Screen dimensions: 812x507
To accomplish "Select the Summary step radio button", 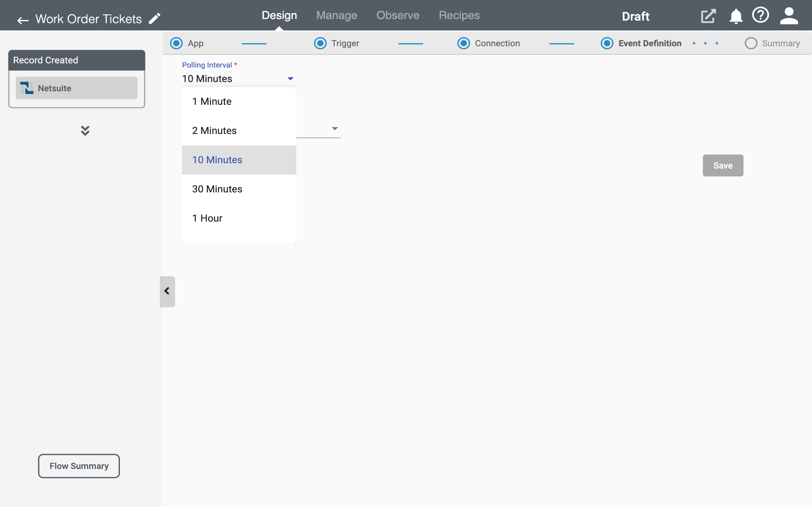I will pyautogui.click(x=750, y=43).
